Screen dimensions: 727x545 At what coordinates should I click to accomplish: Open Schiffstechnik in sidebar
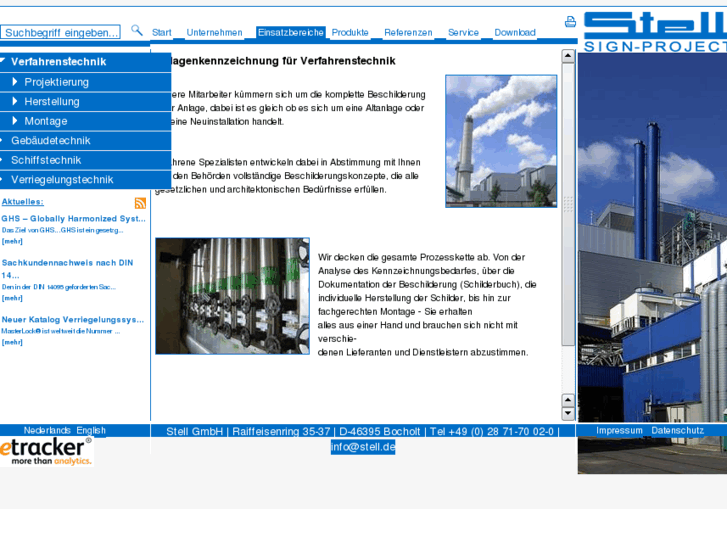tap(85, 160)
